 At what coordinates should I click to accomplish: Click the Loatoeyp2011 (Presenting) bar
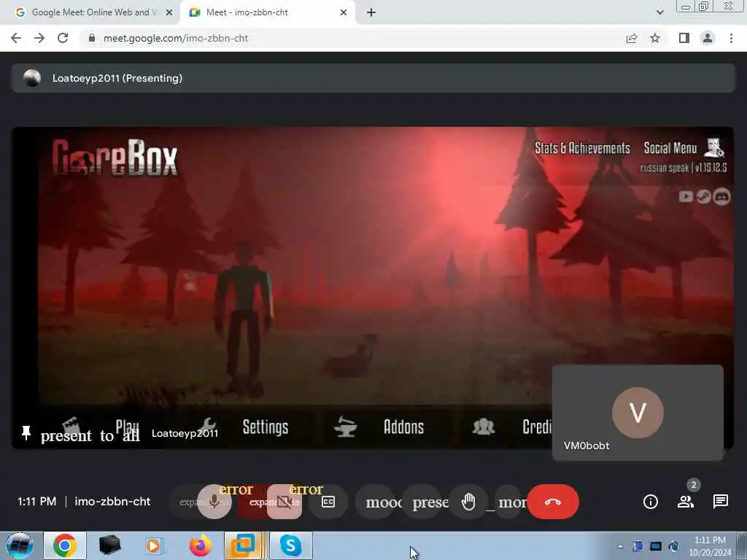point(373,78)
